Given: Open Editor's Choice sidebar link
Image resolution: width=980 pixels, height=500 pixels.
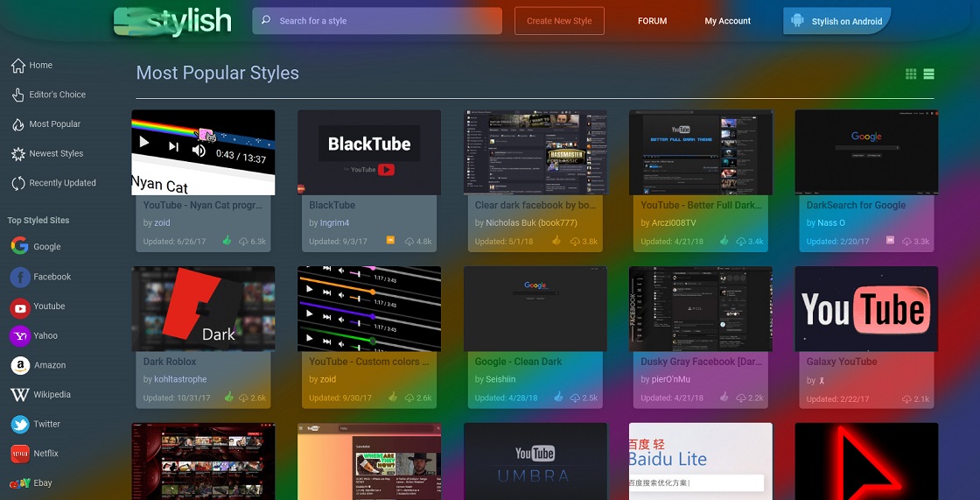Looking at the screenshot, I should 58,95.
